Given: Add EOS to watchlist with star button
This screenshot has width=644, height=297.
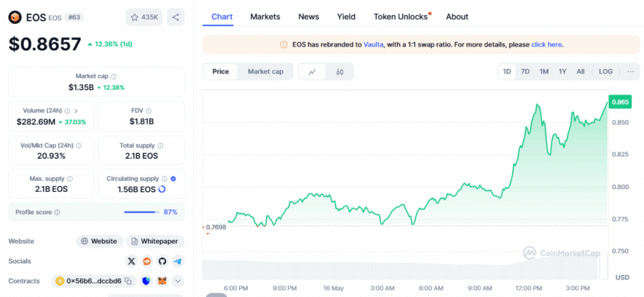Looking at the screenshot, I should (145, 17).
